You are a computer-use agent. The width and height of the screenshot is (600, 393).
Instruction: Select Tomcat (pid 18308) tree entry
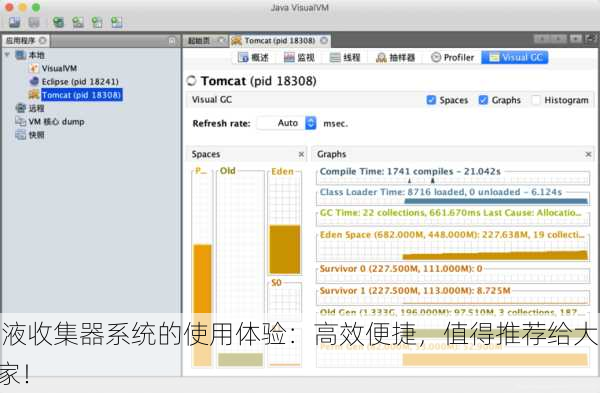tap(82, 95)
